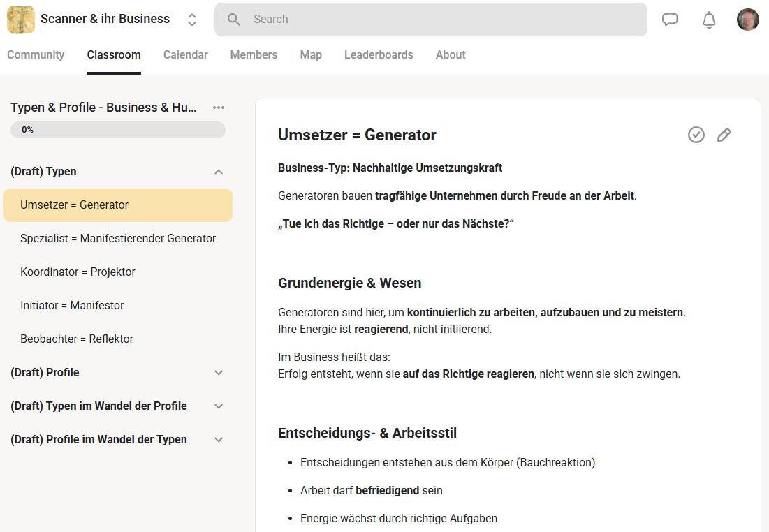The height and width of the screenshot is (532, 769).
Task: Select lesson Spezialist = Manifestierender Generator
Action: [118, 239]
